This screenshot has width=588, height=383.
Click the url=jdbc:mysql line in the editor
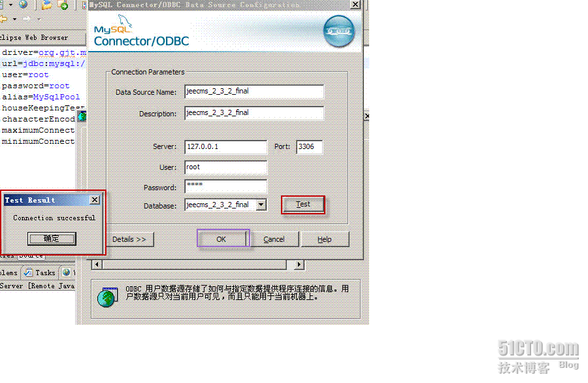(x=44, y=63)
